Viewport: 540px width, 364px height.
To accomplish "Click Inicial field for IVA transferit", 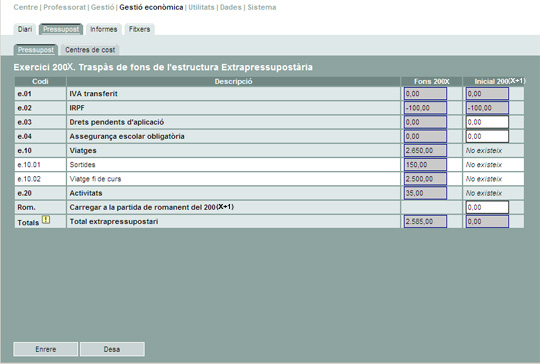I will [487, 94].
